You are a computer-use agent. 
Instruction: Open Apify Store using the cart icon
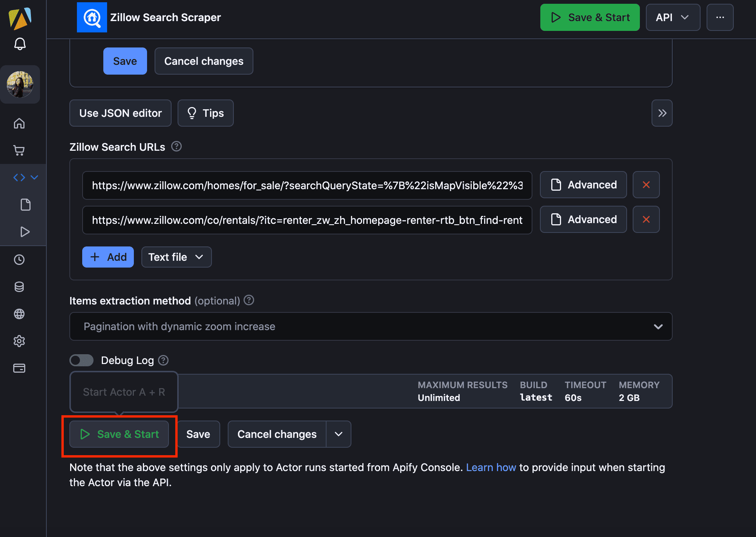(19, 150)
